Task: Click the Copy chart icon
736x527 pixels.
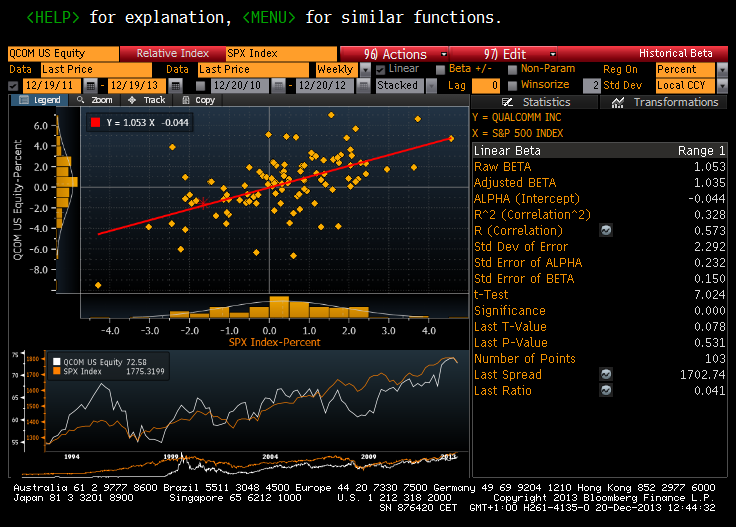Action: pos(186,100)
